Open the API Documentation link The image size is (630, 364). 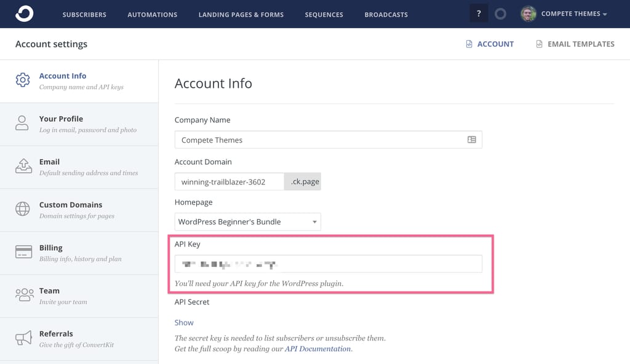(x=318, y=349)
